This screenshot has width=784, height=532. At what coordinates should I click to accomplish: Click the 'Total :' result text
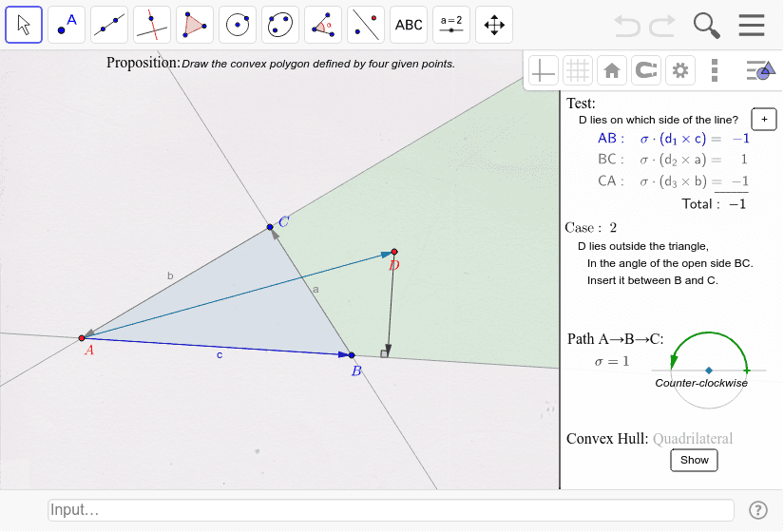[714, 204]
